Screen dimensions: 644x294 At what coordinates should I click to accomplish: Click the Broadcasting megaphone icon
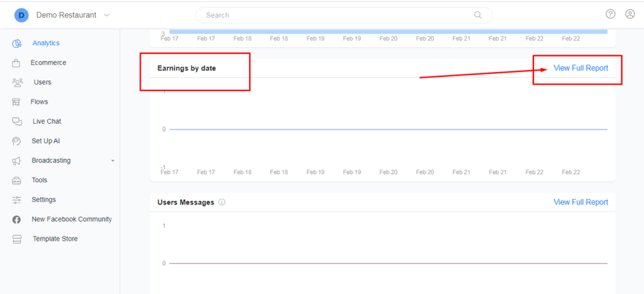click(16, 161)
